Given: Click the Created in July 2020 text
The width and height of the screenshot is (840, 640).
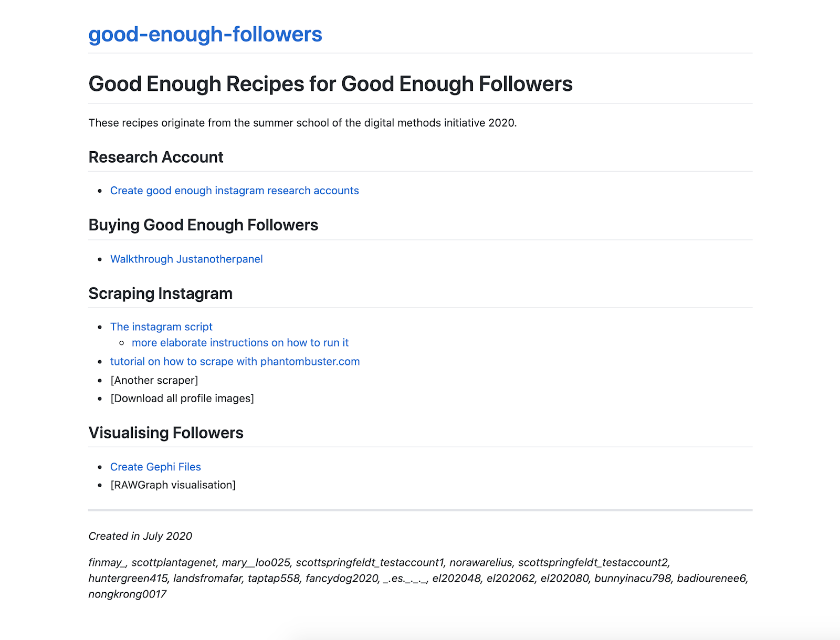Looking at the screenshot, I should [140, 536].
